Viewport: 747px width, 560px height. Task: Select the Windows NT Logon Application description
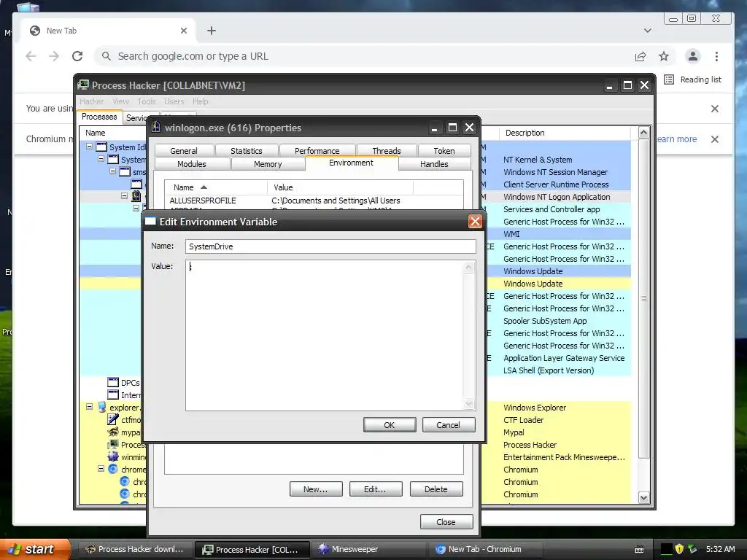(x=557, y=197)
